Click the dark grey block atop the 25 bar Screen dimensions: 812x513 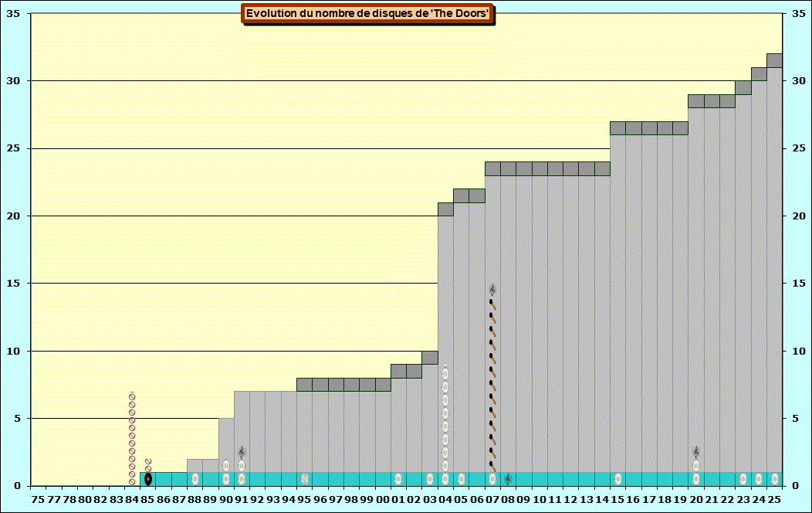[x=775, y=60]
